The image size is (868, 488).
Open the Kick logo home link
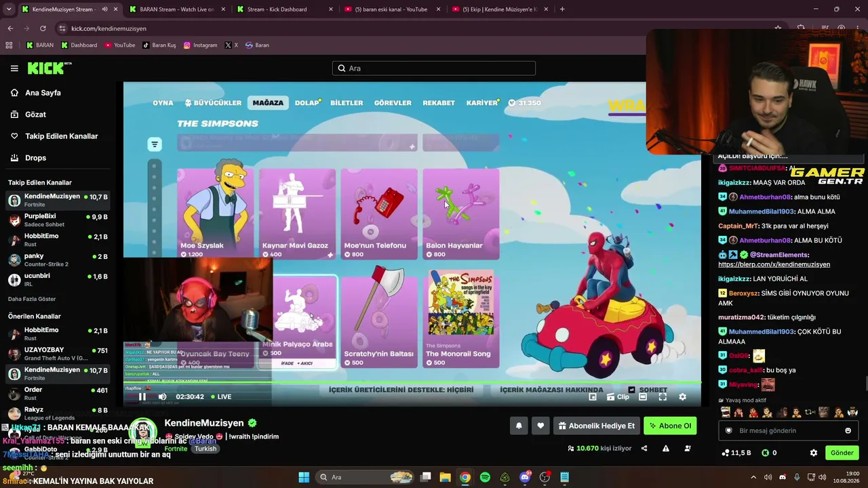[49, 68]
